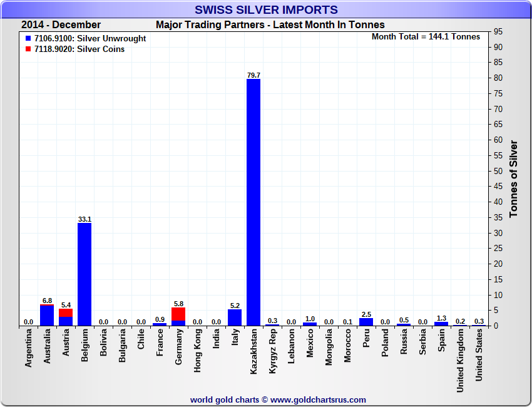Click the Tonnes of Silver axis title
The width and height of the screenshot is (532, 407).
[x=513, y=178]
